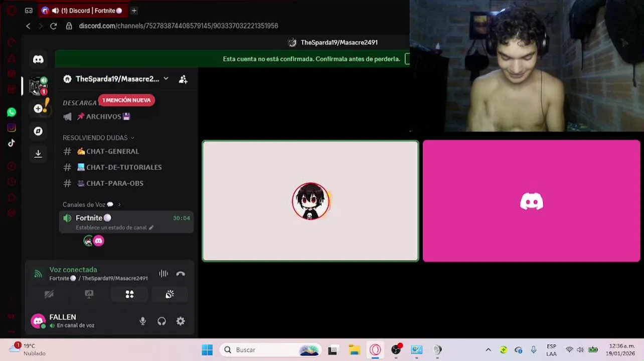Open user settings gear icon
Image resolution: width=644 pixels, height=361 pixels.
click(181, 321)
